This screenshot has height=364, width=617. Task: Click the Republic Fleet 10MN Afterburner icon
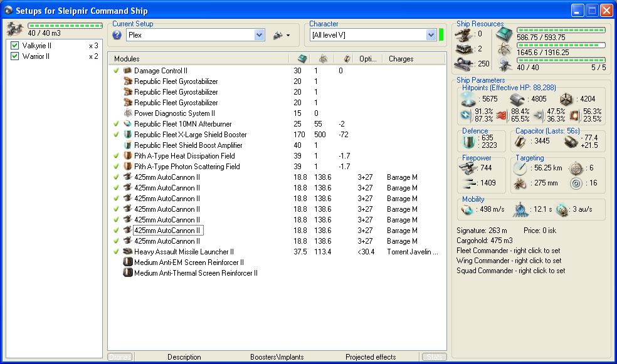point(127,123)
